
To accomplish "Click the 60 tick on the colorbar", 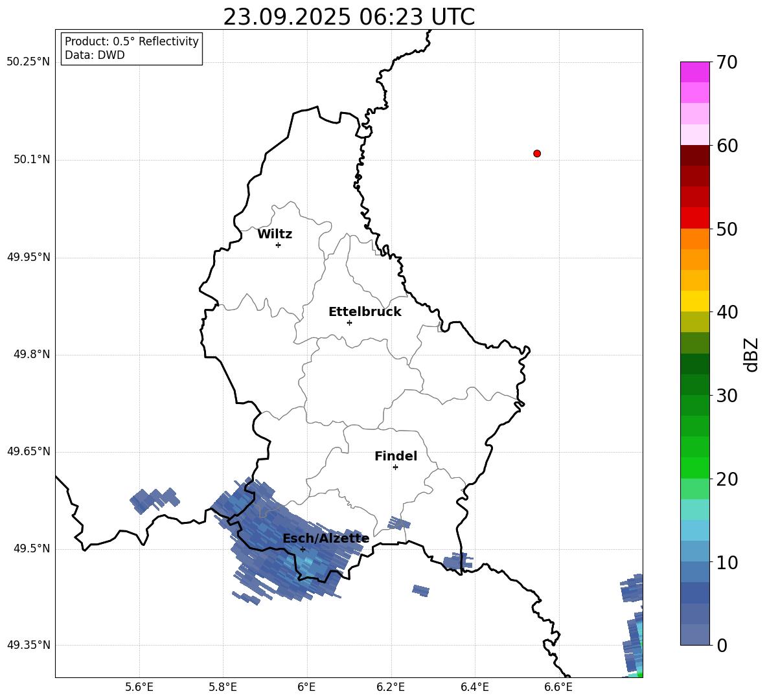I will tap(727, 146).
